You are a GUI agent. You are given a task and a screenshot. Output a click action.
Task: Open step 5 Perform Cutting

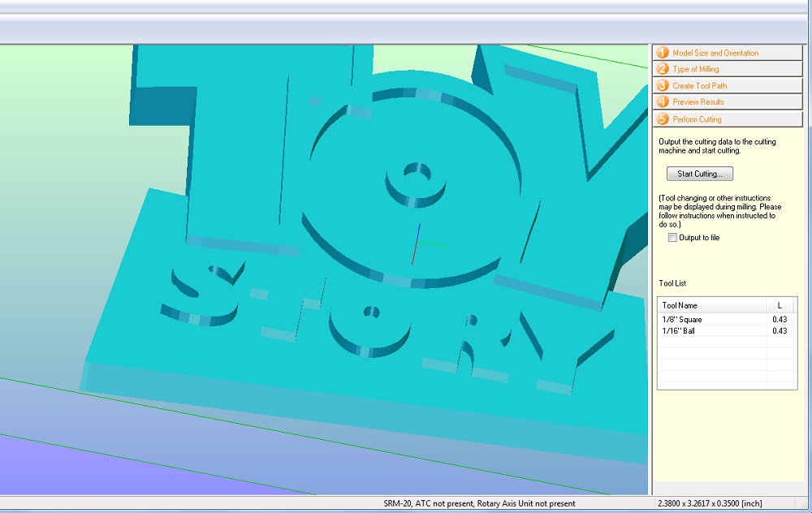coord(728,119)
